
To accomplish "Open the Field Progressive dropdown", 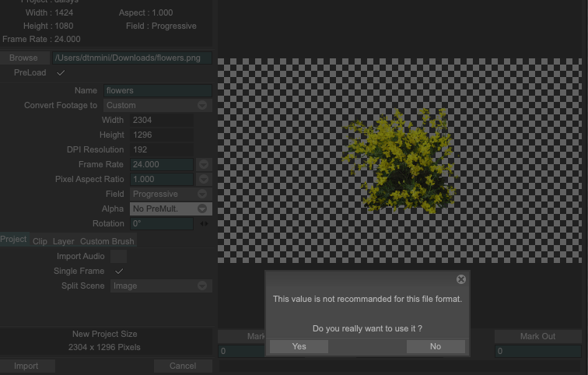I will point(171,194).
